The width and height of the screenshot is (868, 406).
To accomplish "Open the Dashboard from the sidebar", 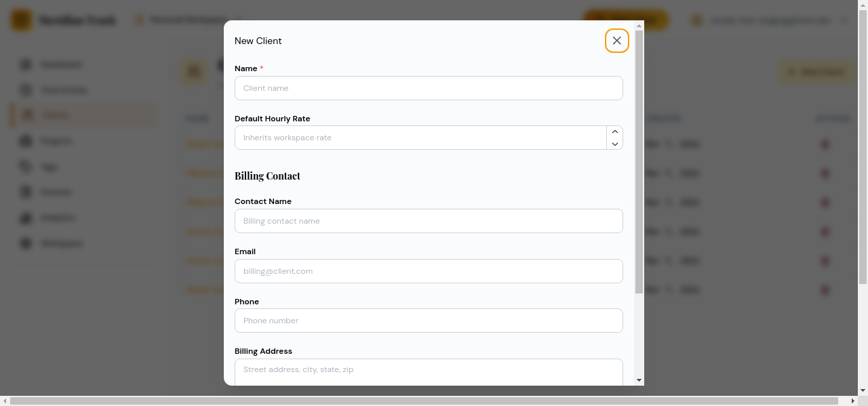I will (x=25, y=64).
